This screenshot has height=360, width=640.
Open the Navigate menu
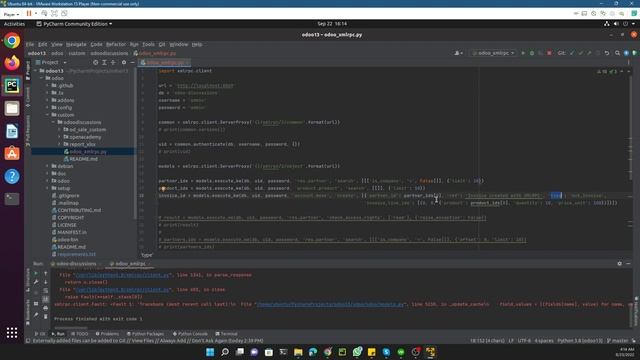[76, 44]
